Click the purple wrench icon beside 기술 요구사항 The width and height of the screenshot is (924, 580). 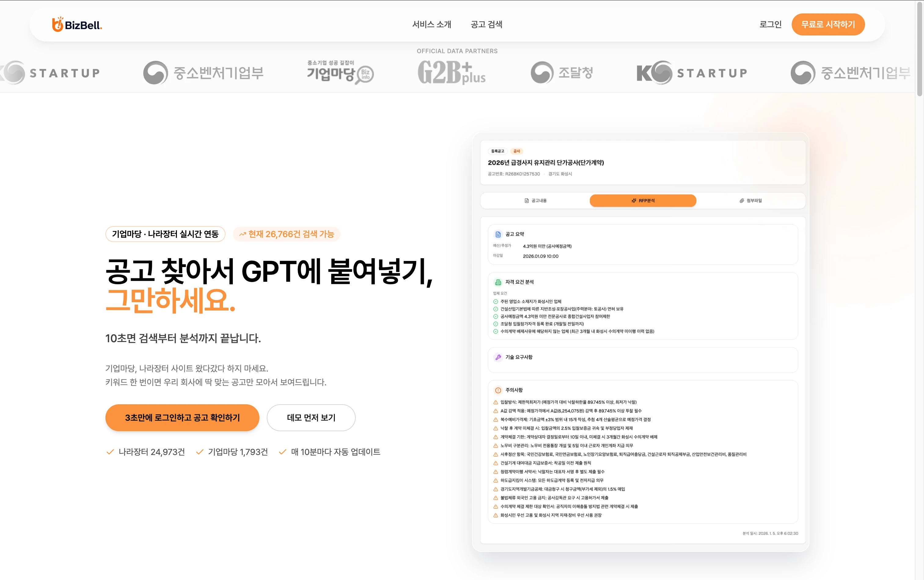pos(498,357)
